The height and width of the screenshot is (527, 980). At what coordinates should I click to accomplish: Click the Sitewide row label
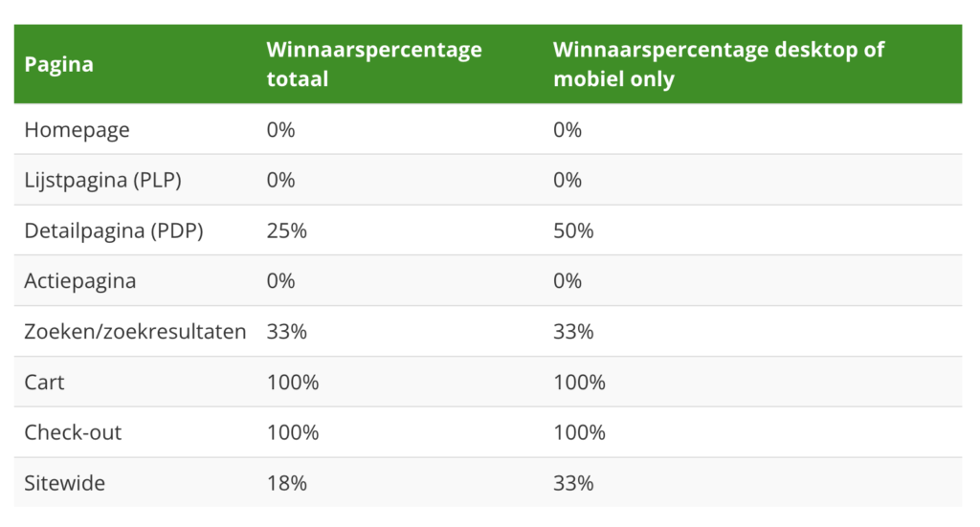[x=65, y=483]
